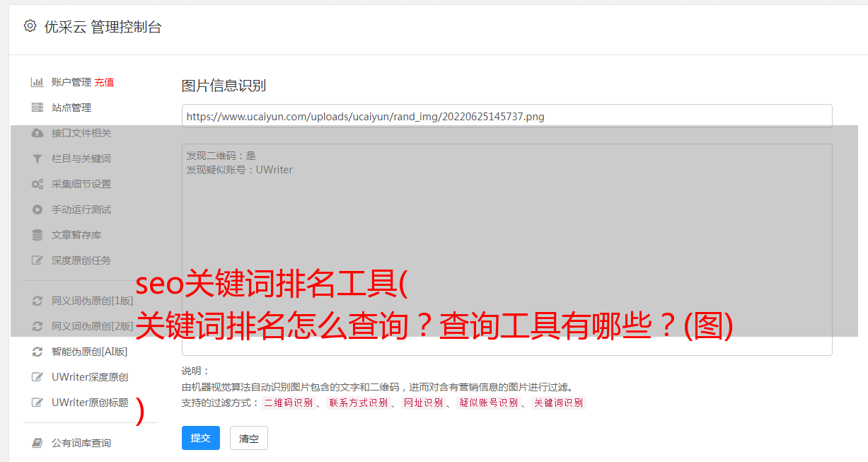868x462 pixels.
Task: Click the 二维码识别 tag
Action: point(288,403)
